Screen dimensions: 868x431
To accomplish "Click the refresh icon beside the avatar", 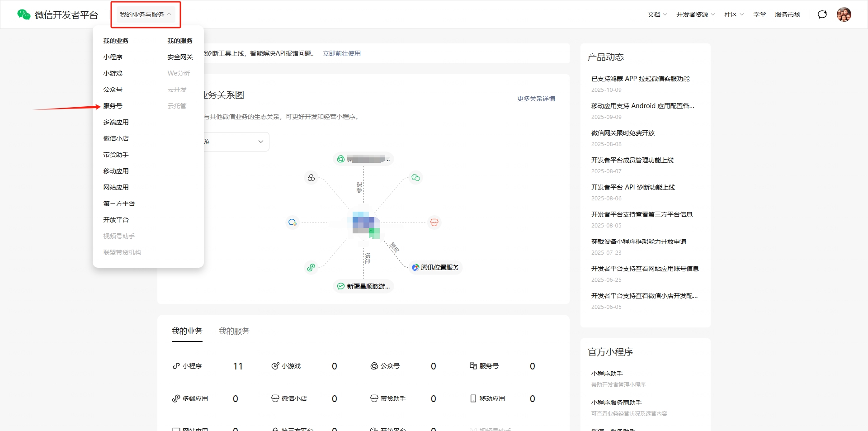I will 822,14.
